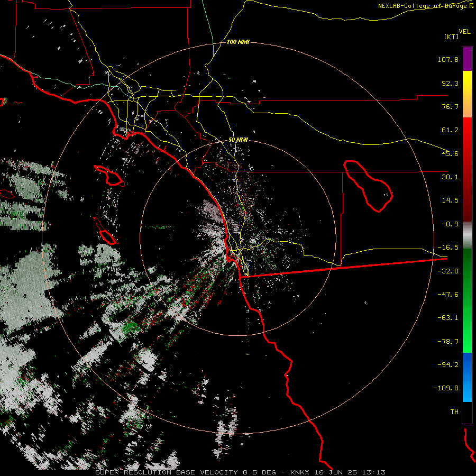This screenshot has height=476, width=476.
Task: Click the blue segment of velocity color bar
Action: pyautogui.click(x=467, y=377)
